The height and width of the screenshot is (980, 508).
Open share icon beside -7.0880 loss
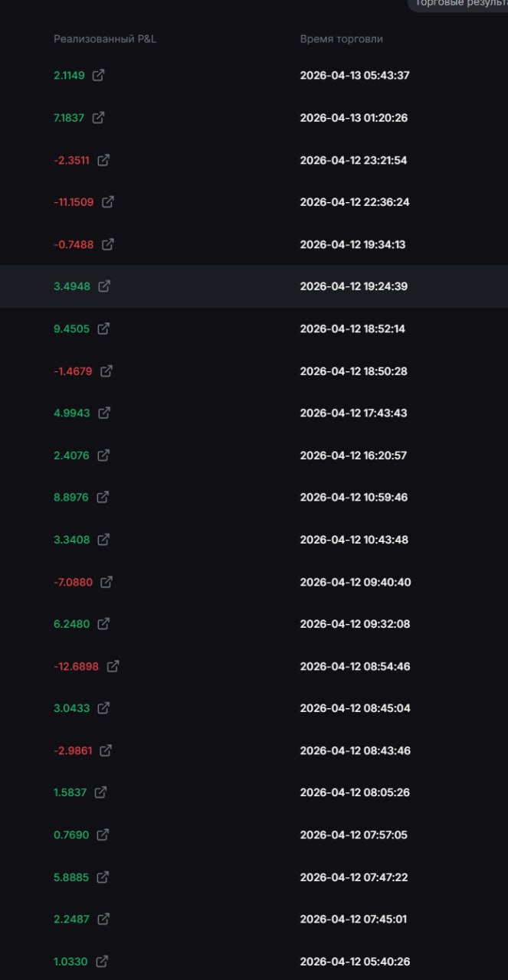[107, 582]
